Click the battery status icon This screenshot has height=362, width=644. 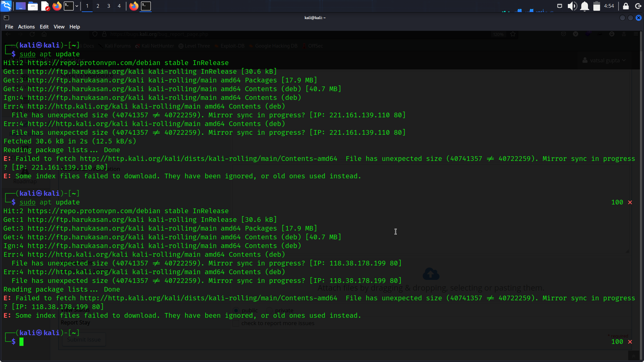596,6
